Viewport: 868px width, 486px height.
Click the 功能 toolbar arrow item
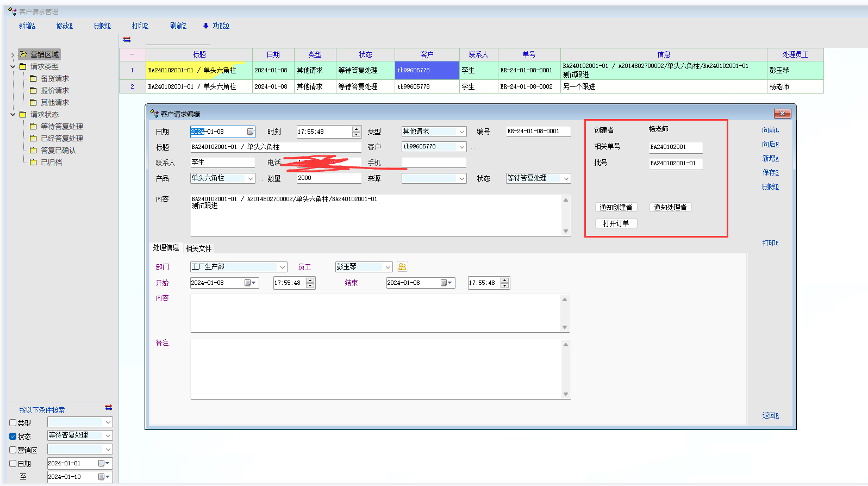[x=216, y=26]
